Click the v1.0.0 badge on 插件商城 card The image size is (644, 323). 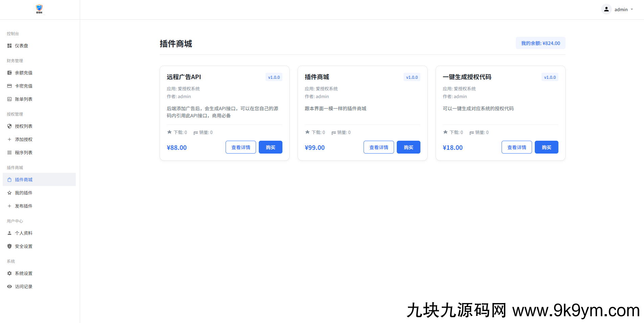coord(412,77)
